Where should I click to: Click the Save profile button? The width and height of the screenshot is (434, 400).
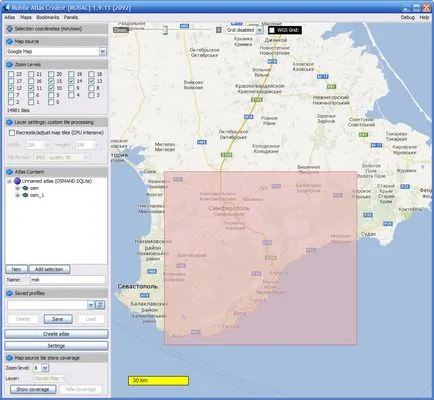click(58, 319)
